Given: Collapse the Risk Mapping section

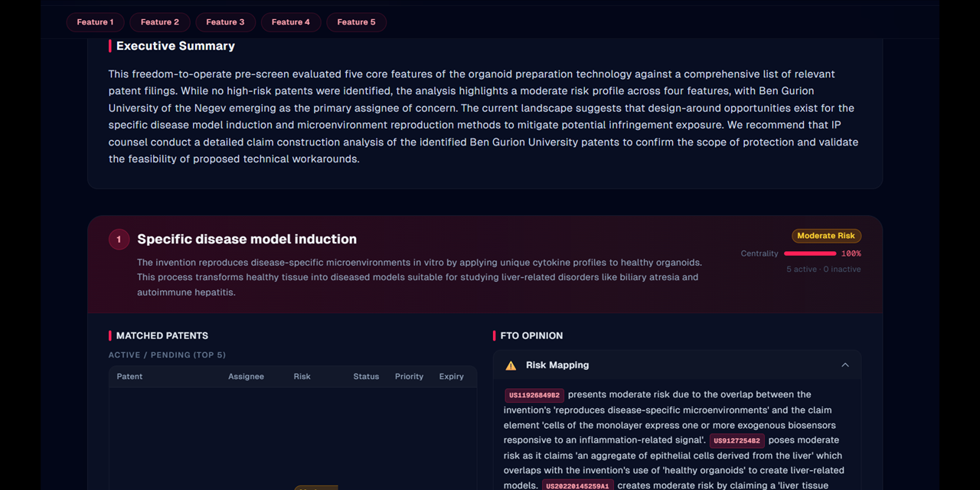Looking at the screenshot, I should (x=845, y=365).
